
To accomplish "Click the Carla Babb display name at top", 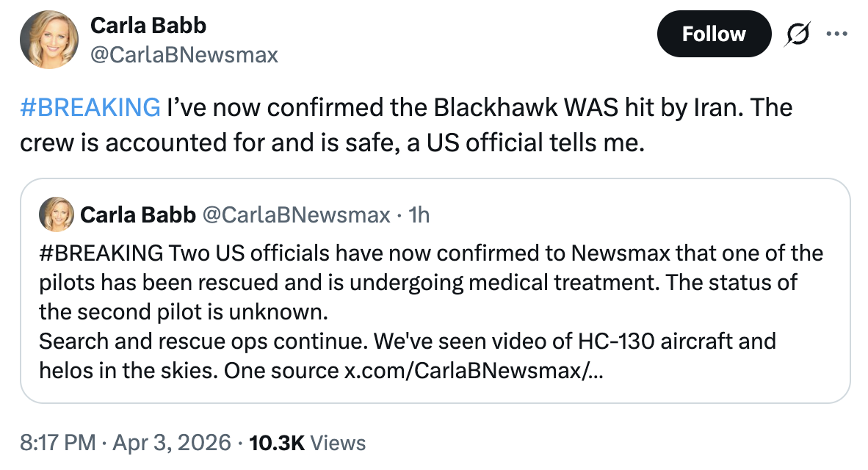I will [x=148, y=25].
